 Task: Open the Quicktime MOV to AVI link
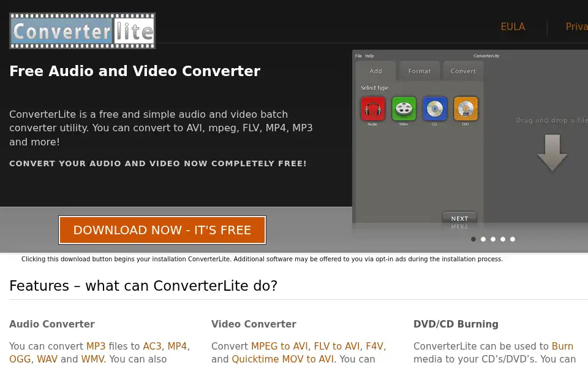click(283, 359)
